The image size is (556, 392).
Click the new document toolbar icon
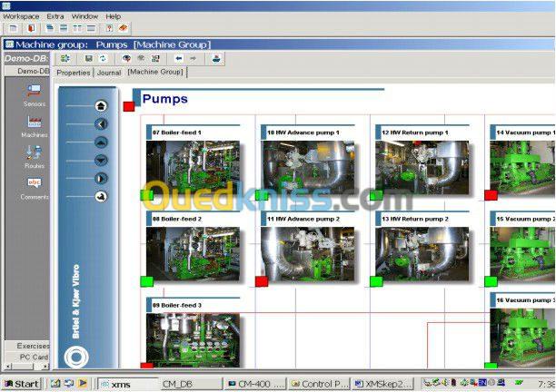coord(13,28)
